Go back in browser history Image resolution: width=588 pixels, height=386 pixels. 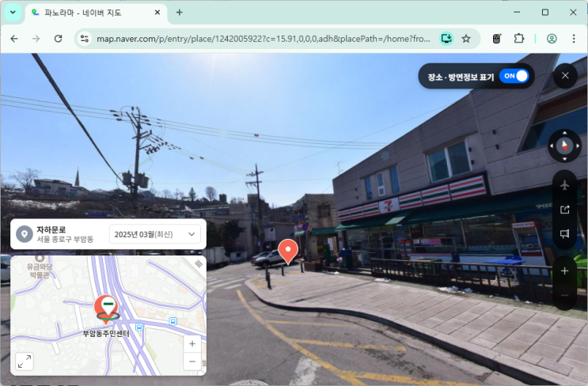tap(14, 39)
